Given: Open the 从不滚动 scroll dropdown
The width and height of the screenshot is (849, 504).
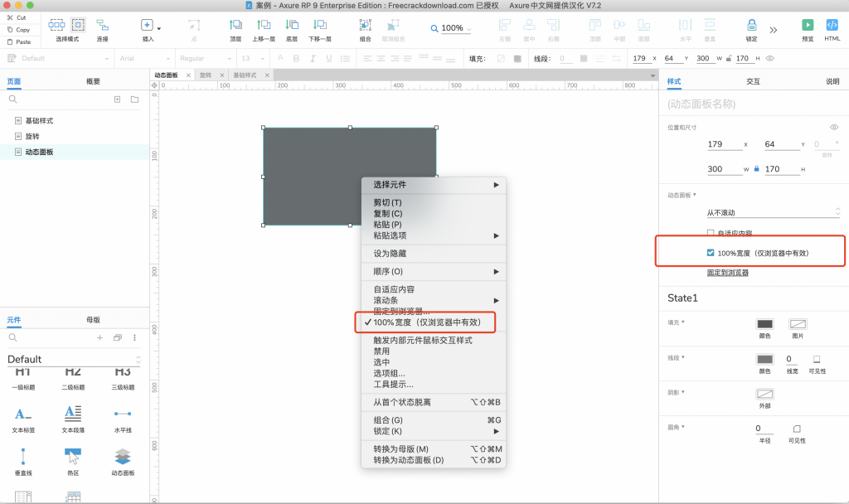Looking at the screenshot, I should pos(773,212).
